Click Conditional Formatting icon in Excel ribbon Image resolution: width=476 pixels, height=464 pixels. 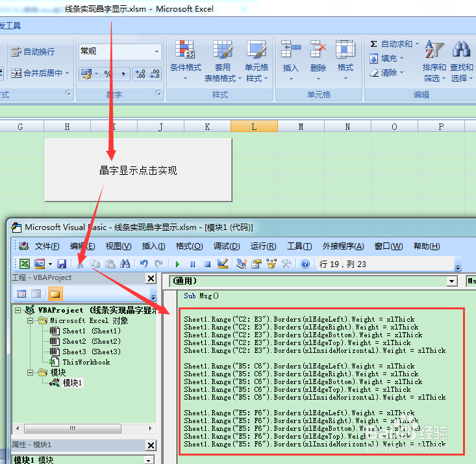[x=185, y=49]
